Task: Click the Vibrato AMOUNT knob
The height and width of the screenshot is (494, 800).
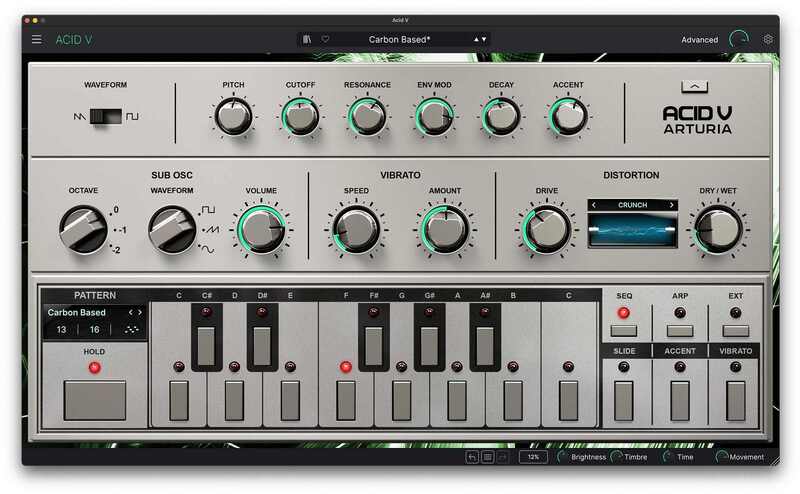Action: 445,230
